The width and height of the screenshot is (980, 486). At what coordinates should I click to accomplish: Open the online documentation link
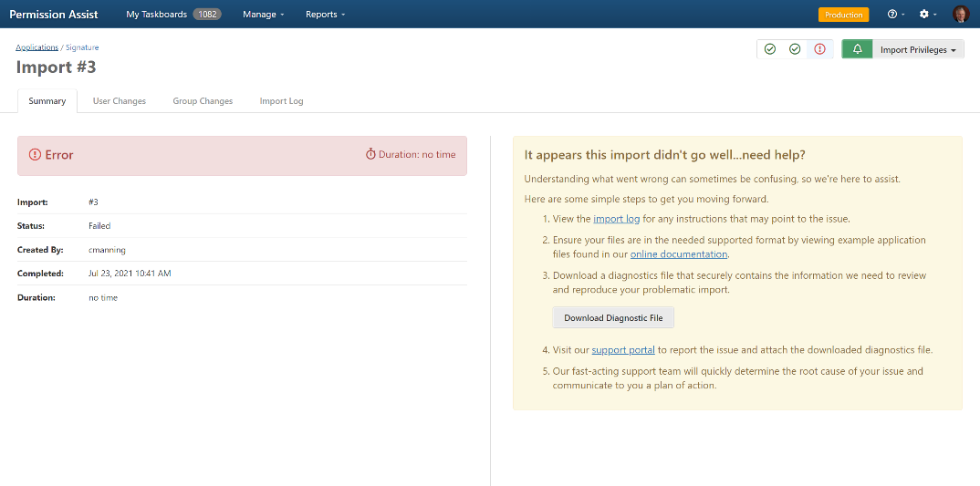click(x=678, y=254)
